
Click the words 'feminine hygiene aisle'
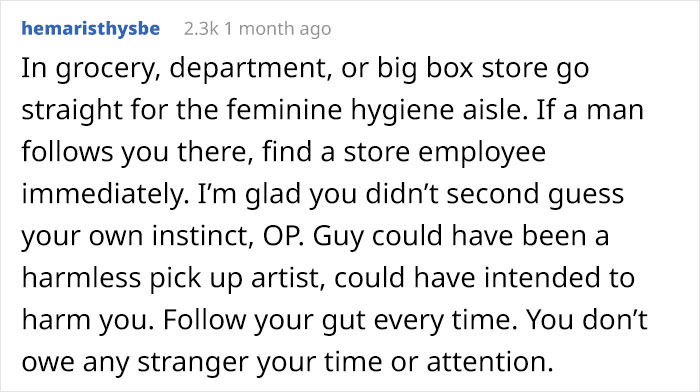click(x=374, y=111)
